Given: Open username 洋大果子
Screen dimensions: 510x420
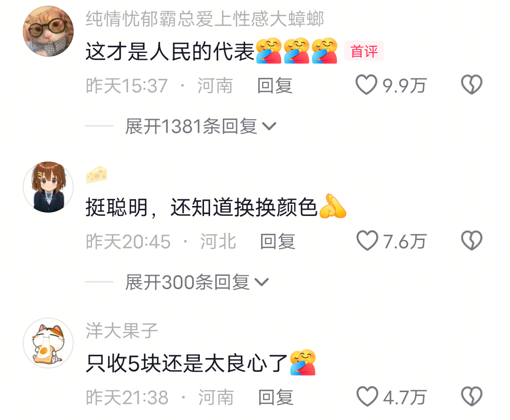Looking at the screenshot, I should 122,331.
